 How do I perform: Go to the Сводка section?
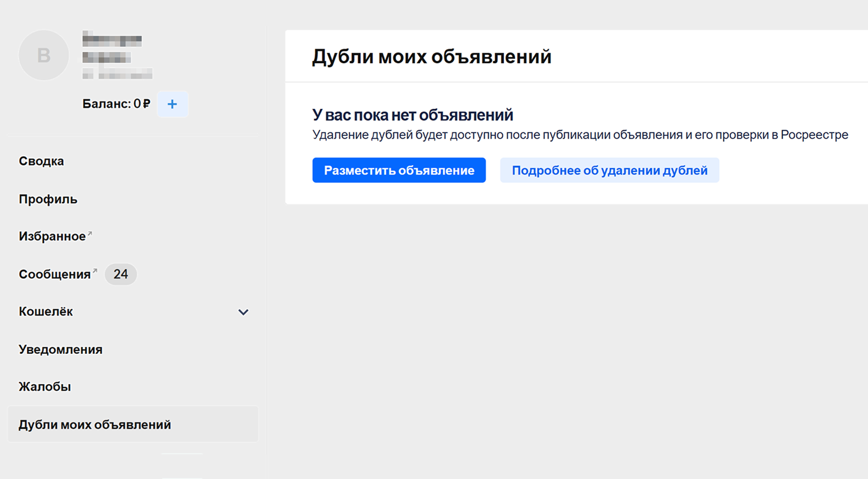41,161
